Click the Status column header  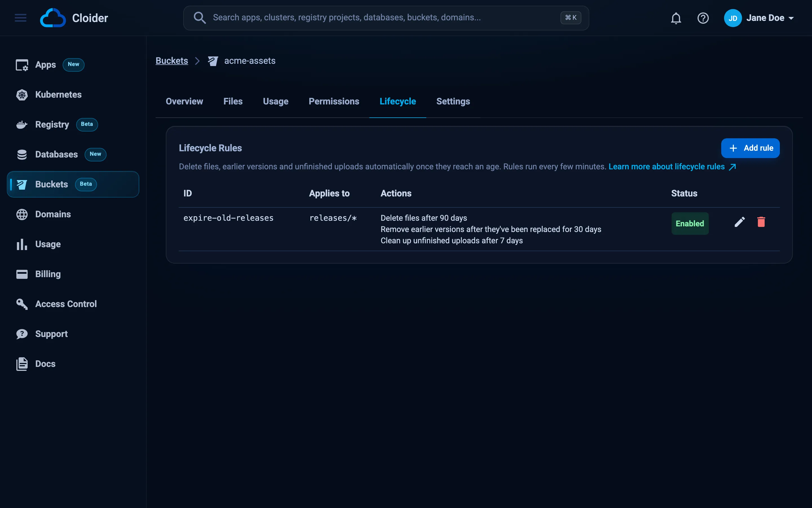tap(684, 194)
